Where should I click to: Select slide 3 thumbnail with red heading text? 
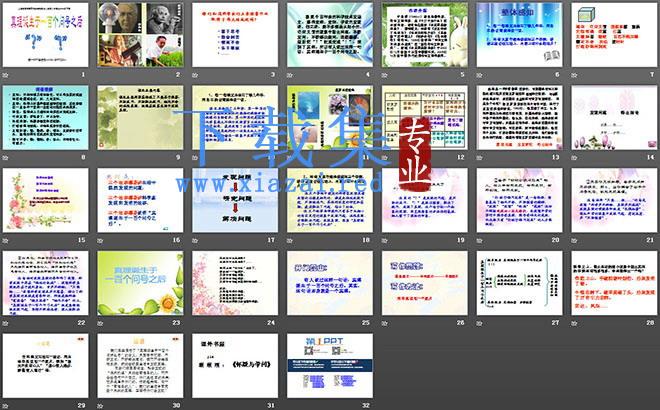tap(235, 35)
